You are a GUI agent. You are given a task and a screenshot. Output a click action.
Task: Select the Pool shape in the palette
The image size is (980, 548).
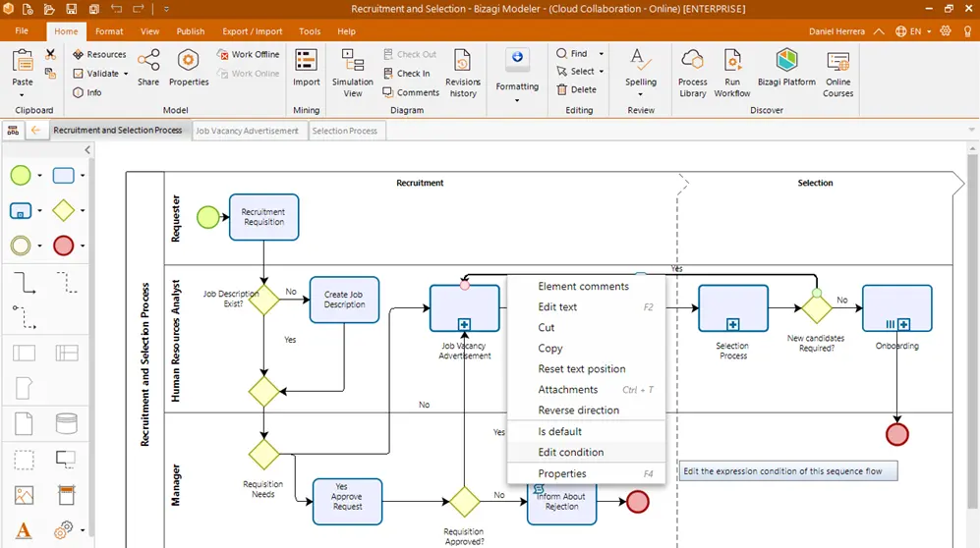24,354
